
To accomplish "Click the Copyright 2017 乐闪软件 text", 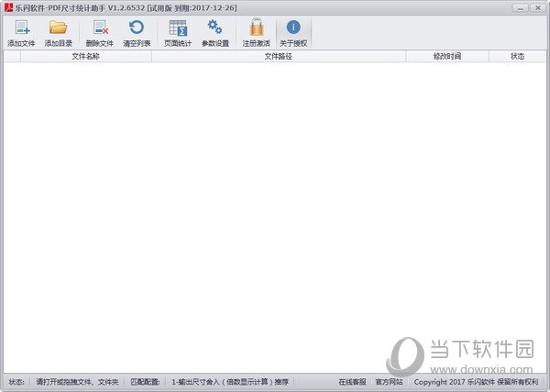I will (476, 382).
